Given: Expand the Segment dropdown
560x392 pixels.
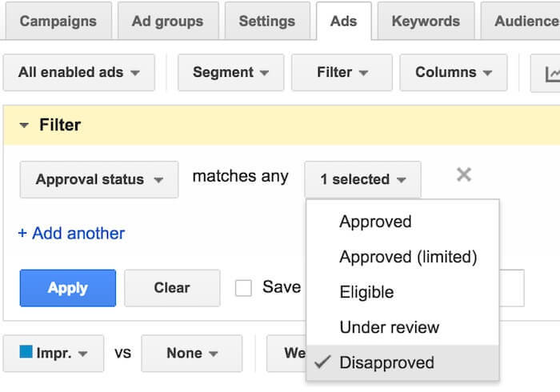Looking at the screenshot, I should pyautogui.click(x=230, y=73).
